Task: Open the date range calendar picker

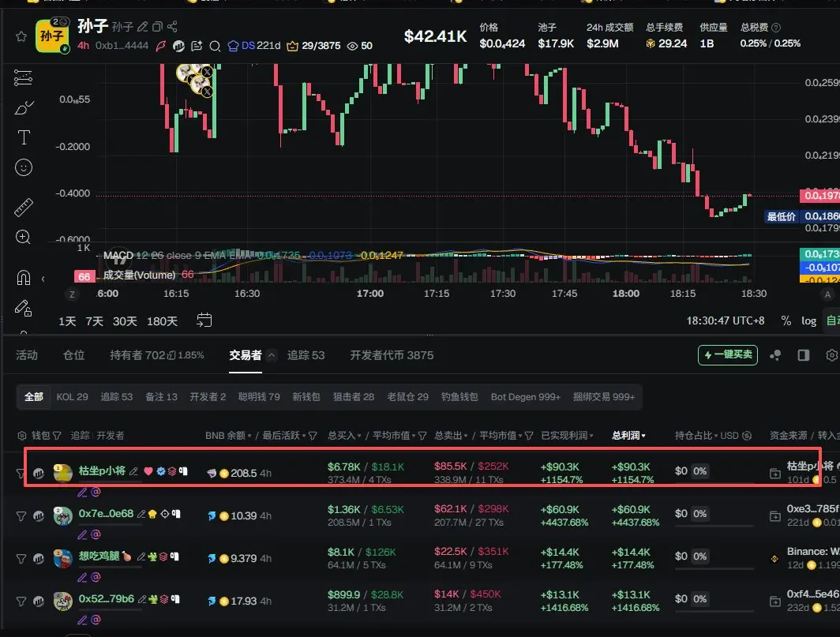Action: click(x=204, y=320)
